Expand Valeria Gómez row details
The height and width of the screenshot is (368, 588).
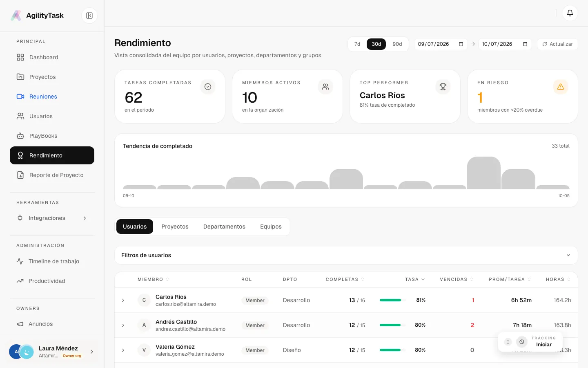123,350
